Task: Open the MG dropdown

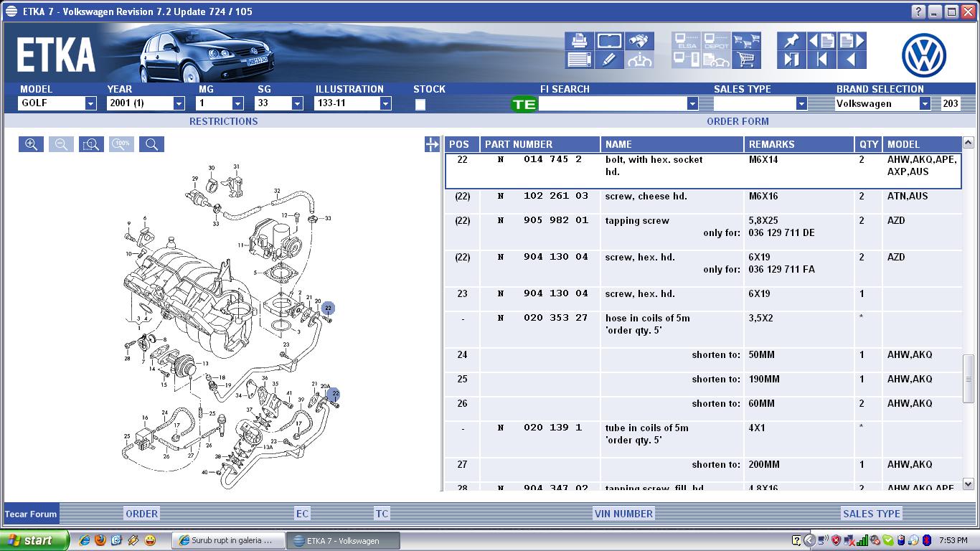Action: (x=237, y=103)
